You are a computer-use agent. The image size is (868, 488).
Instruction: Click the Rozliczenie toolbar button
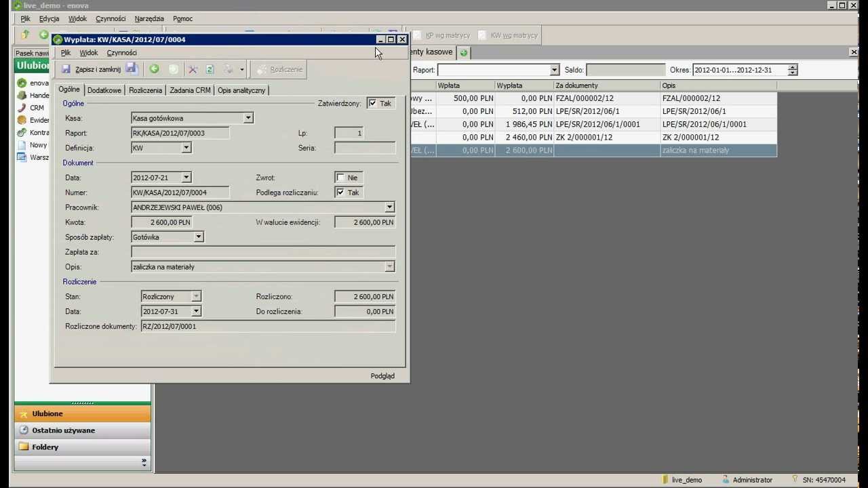point(279,69)
